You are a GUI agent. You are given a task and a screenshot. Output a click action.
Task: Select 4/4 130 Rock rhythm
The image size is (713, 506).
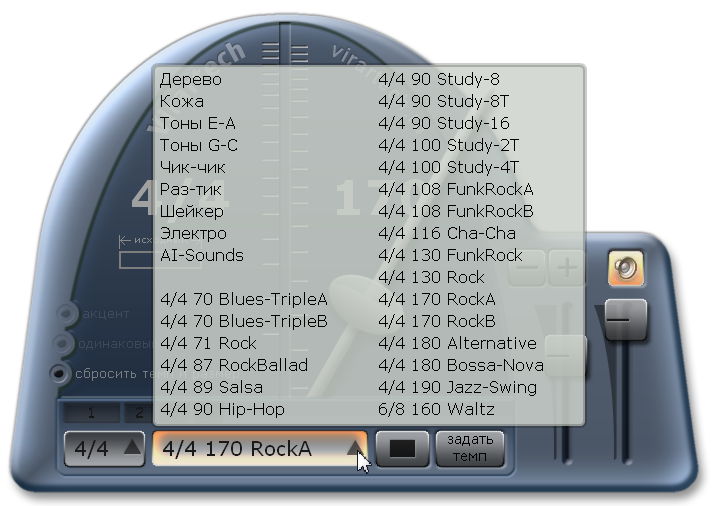[x=431, y=277]
